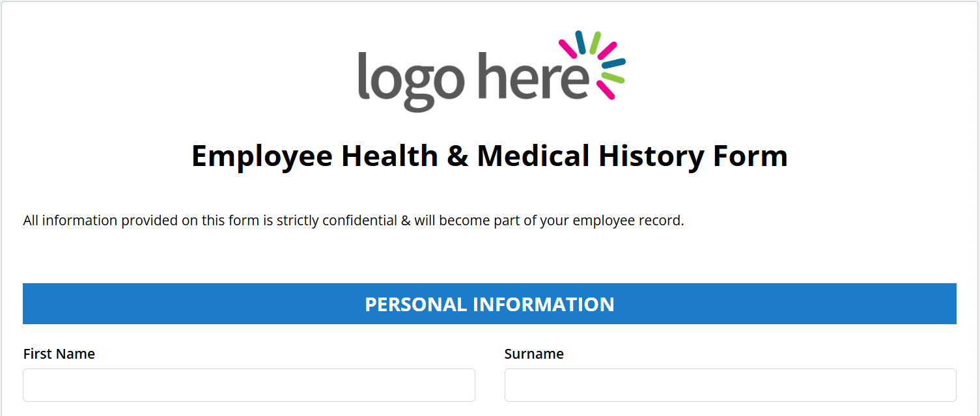Click the top green ray in logo burst
The height and width of the screenshot is (416, 980).
click(595, 42)
